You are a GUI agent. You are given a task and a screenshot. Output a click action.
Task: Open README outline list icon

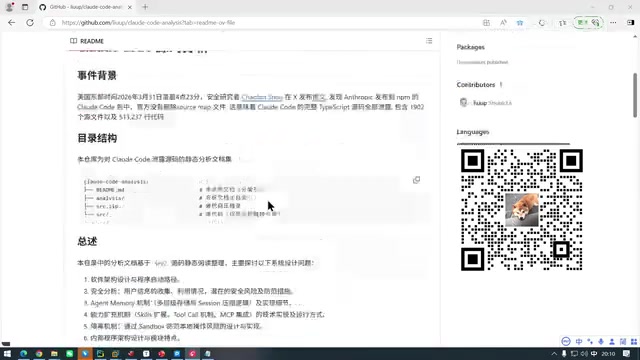click(x=429, y=41)
